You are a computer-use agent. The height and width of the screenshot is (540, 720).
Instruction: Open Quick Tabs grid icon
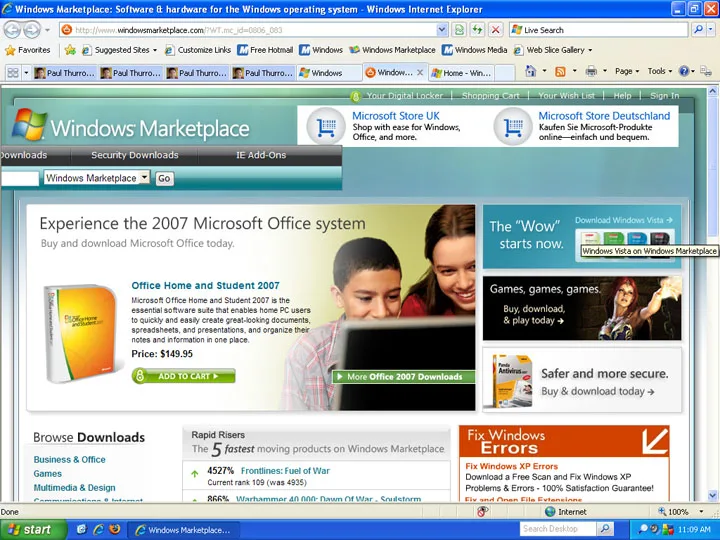[13, 73]
